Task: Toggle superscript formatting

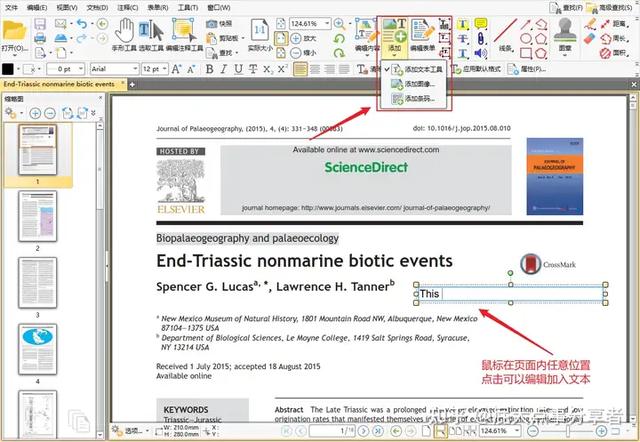Action: click(282, 69)
